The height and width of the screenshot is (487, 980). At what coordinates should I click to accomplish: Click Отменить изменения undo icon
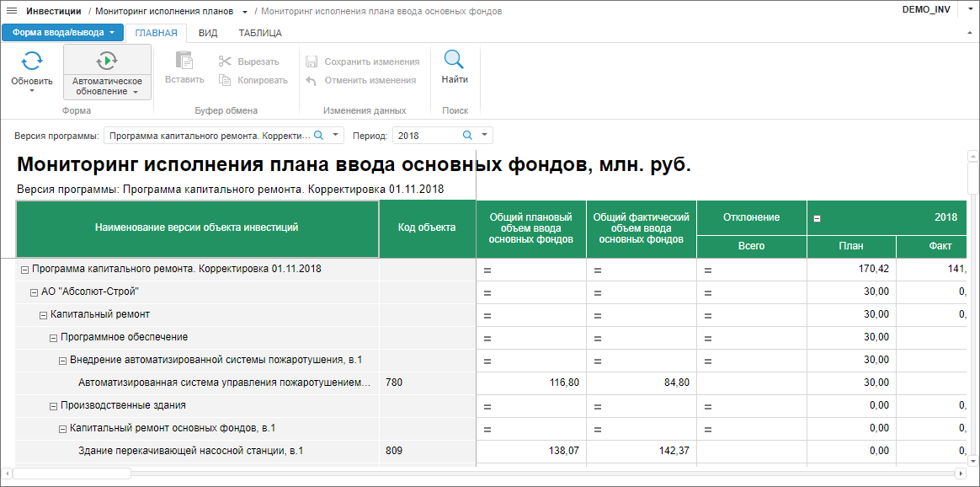pos(311,80)
